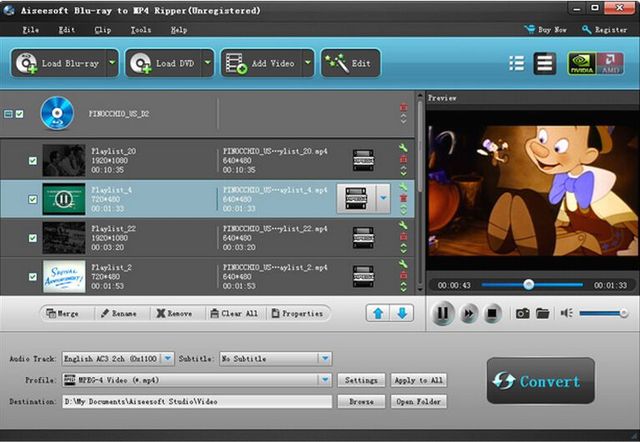Viewport: 640px width, 442px height.
Task: Move item up with blue arrow
Action: (x=378, y=313)
